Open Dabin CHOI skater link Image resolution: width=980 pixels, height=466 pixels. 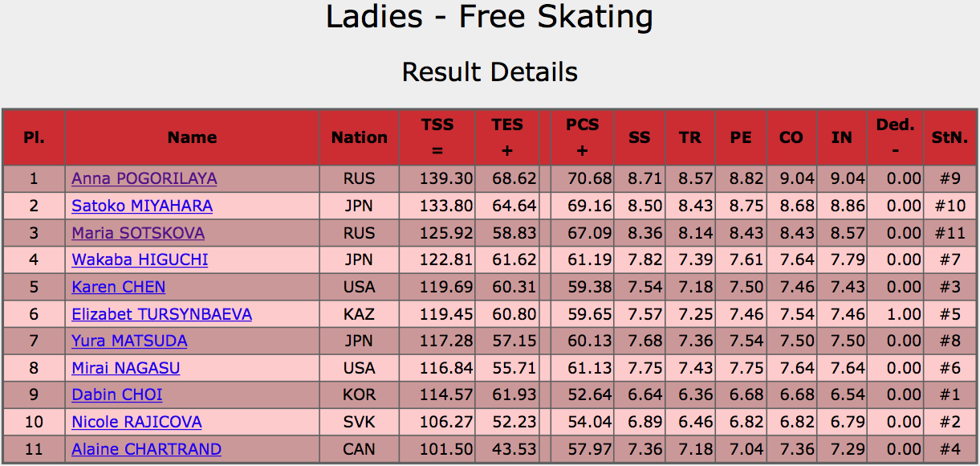[116, 394]
